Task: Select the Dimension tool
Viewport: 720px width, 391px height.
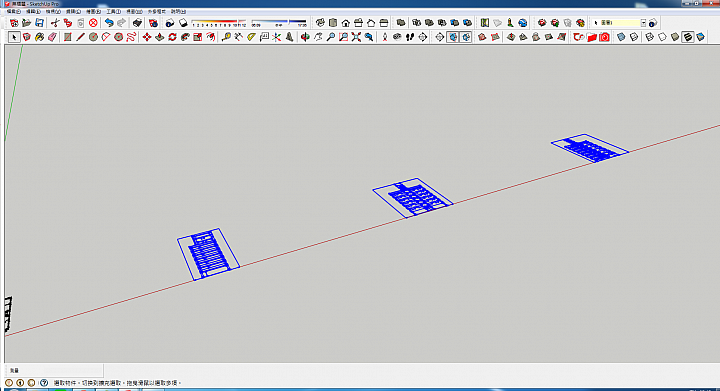Action: pyautogui.click(x=238, y=37)
